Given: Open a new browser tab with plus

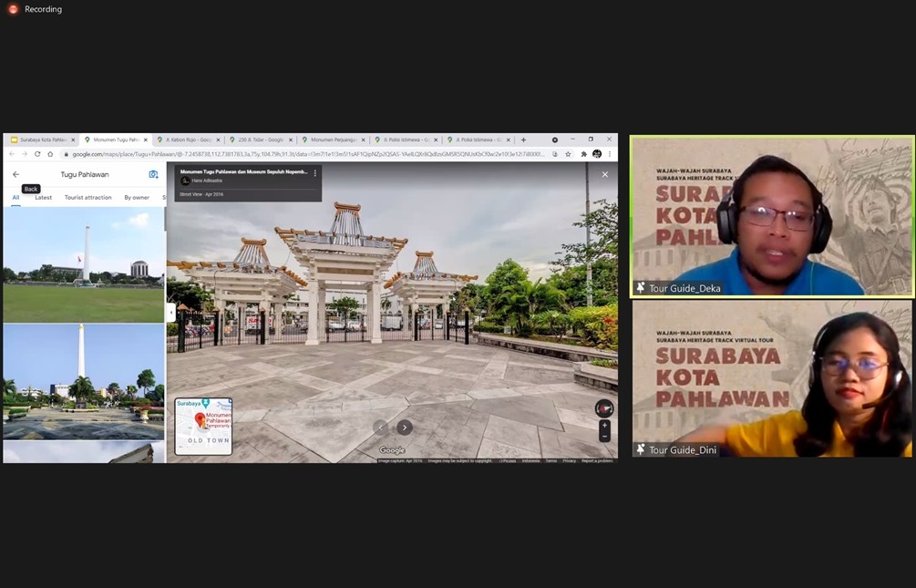Looking at the screenshot, I should 523,139.
